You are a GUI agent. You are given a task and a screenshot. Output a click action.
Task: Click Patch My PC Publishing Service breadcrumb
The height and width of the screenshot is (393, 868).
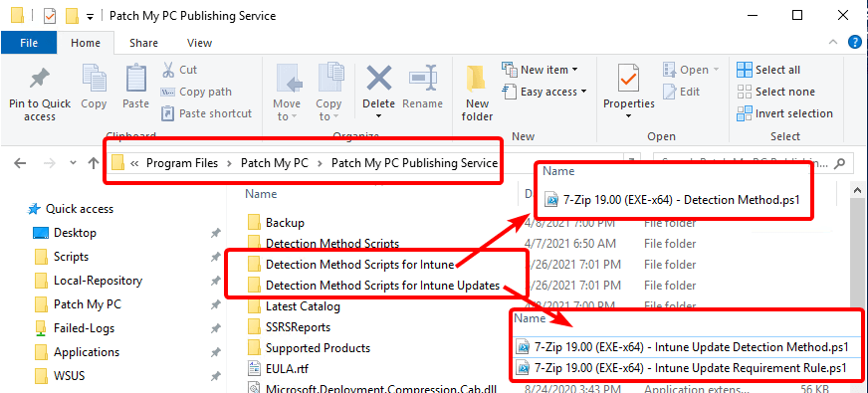(x=414, y=163)
